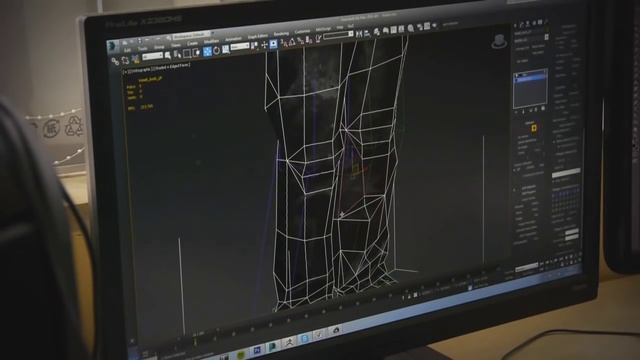640x360 pixels.
Task: Click the 3ds Max application button
Action: click(112, 46)
